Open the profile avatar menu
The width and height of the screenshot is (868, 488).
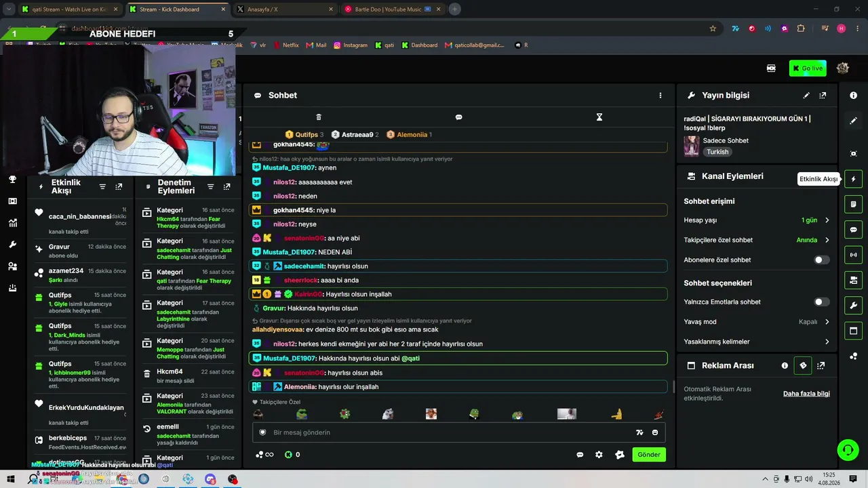click(x=843, y=68)
